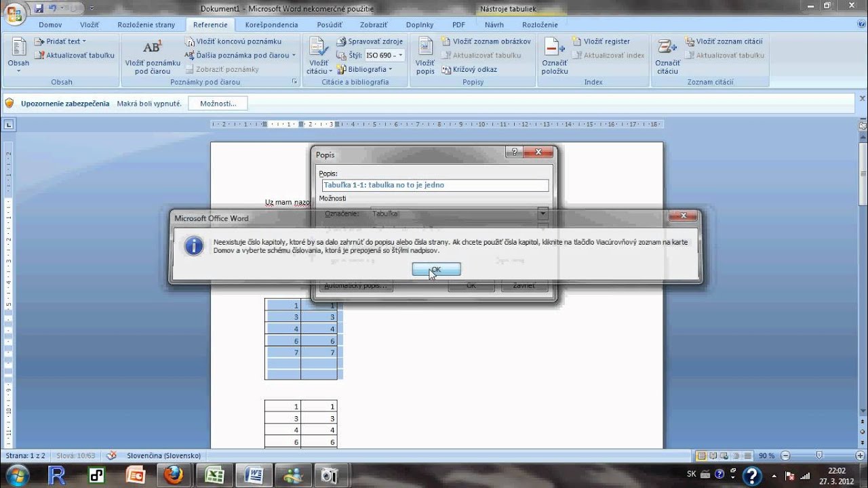Screen dimensions: 868x488
Task: Open the Posúdiť ribbon tab
Action: click(x=330, y=25)
